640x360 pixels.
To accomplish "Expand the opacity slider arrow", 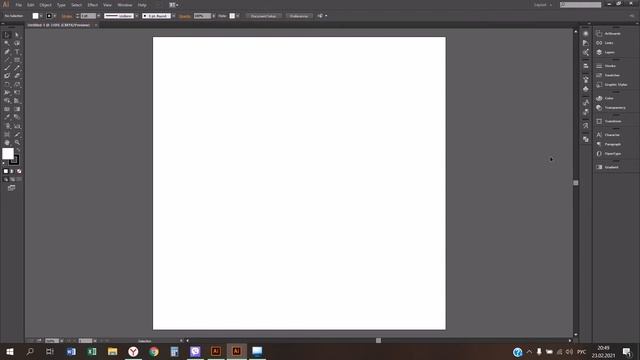I will click(x=213, y=16).
